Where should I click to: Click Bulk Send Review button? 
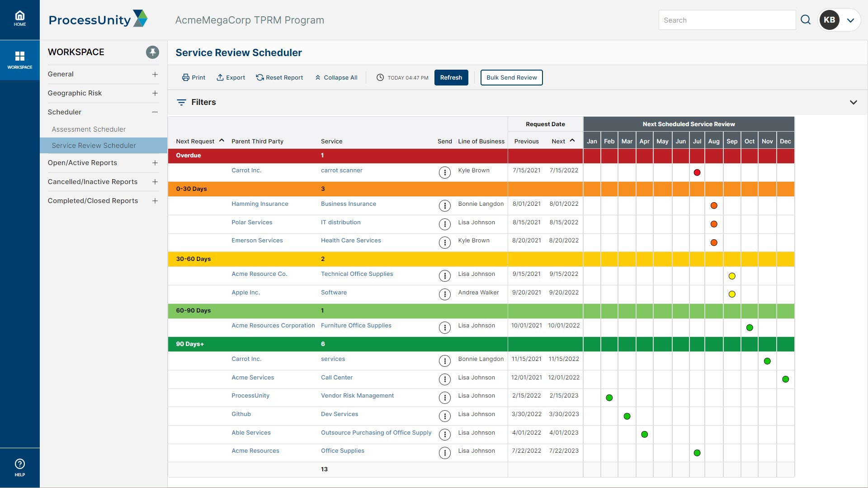[511, 77]
